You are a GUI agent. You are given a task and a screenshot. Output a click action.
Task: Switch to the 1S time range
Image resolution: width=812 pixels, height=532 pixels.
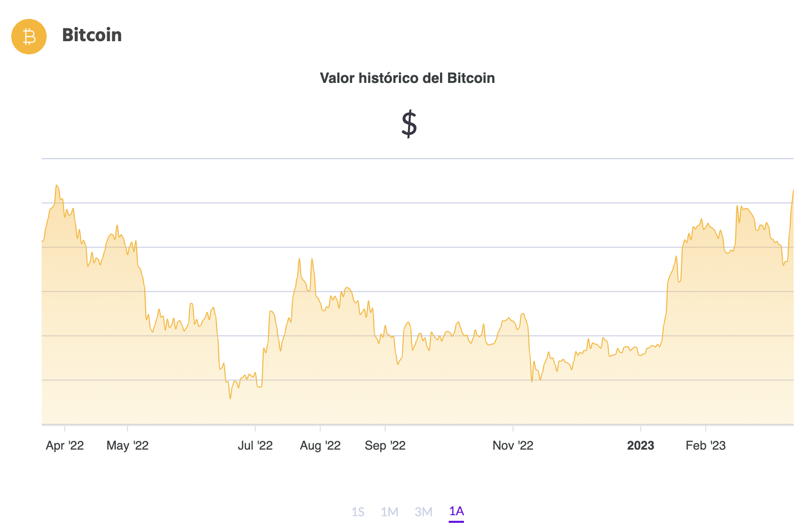[358, 512]
